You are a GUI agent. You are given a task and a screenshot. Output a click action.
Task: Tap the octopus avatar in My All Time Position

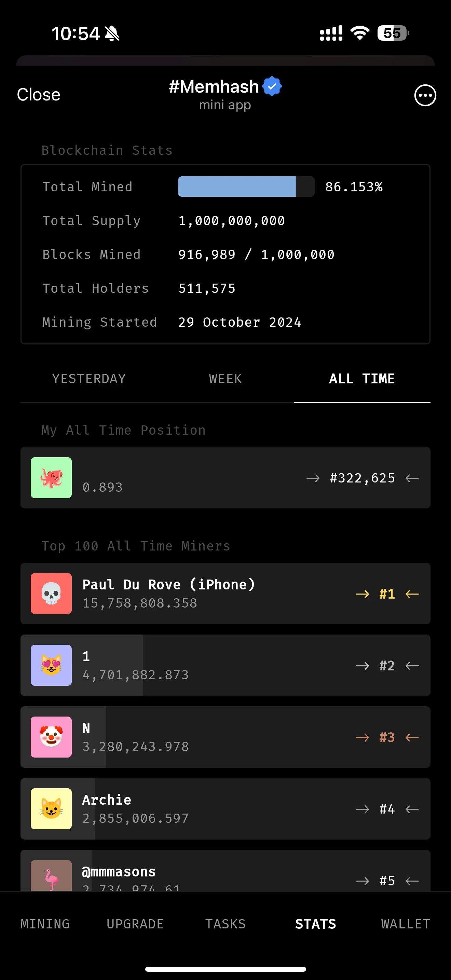(51, 477)
